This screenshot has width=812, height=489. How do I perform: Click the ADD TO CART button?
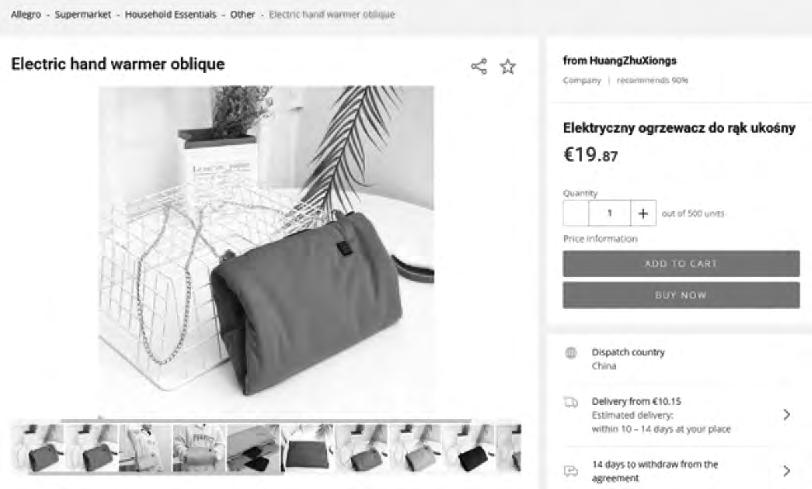tap(681, 264)
